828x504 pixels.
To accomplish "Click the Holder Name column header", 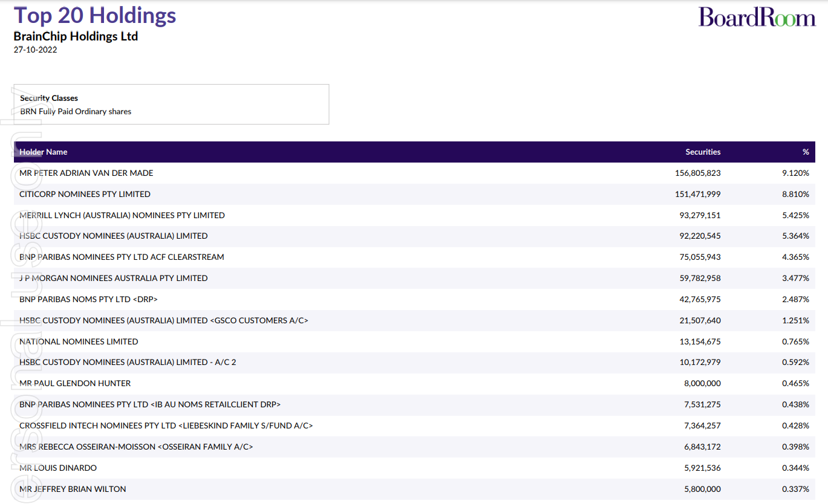I will pos(44,152).
